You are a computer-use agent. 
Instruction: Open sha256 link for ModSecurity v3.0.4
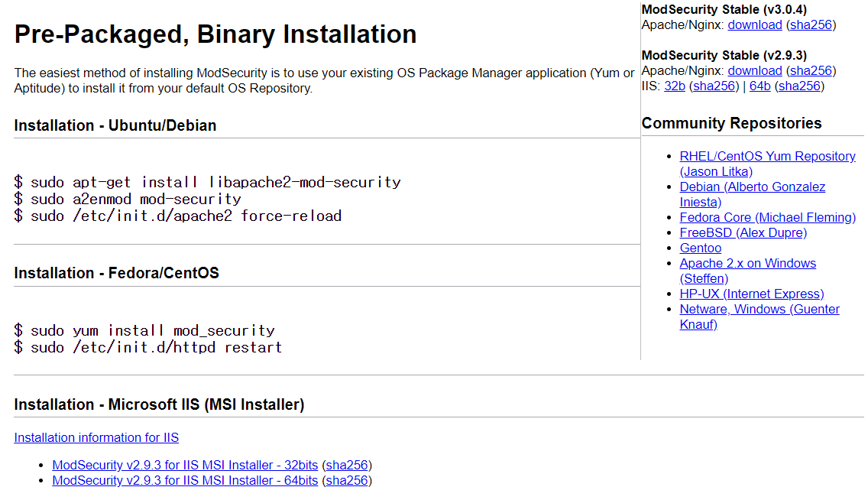click(x=811, y=25)
